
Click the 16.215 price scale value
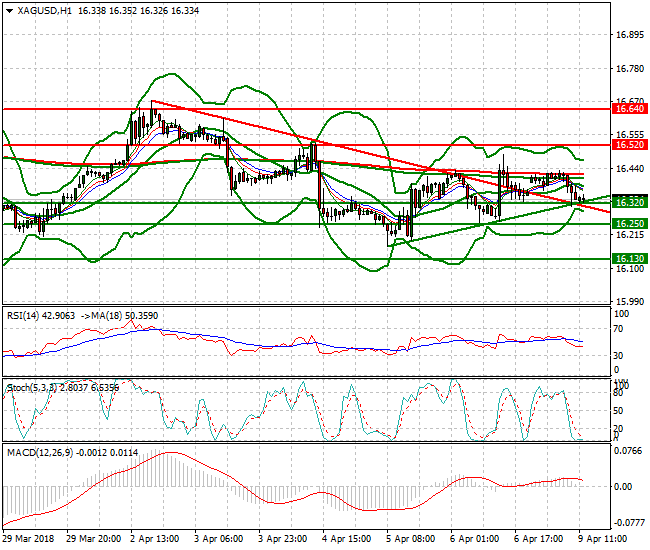click(630, 235)
